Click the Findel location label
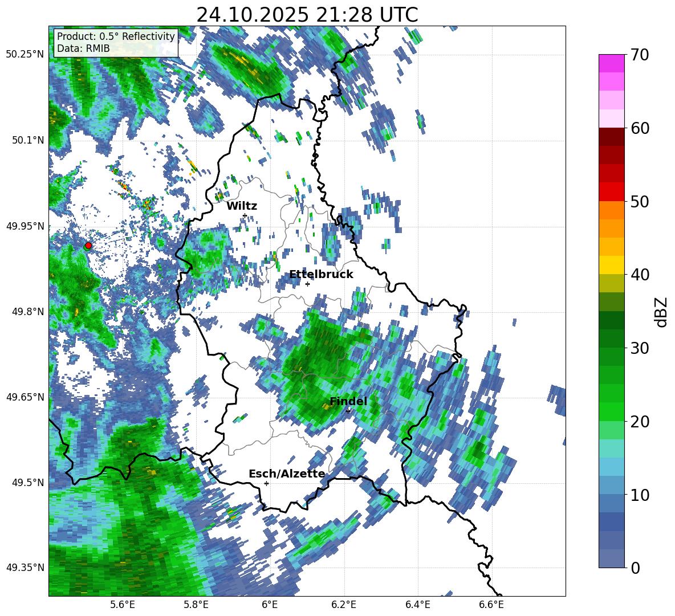The image size is (675, 616). coord(348,401)
